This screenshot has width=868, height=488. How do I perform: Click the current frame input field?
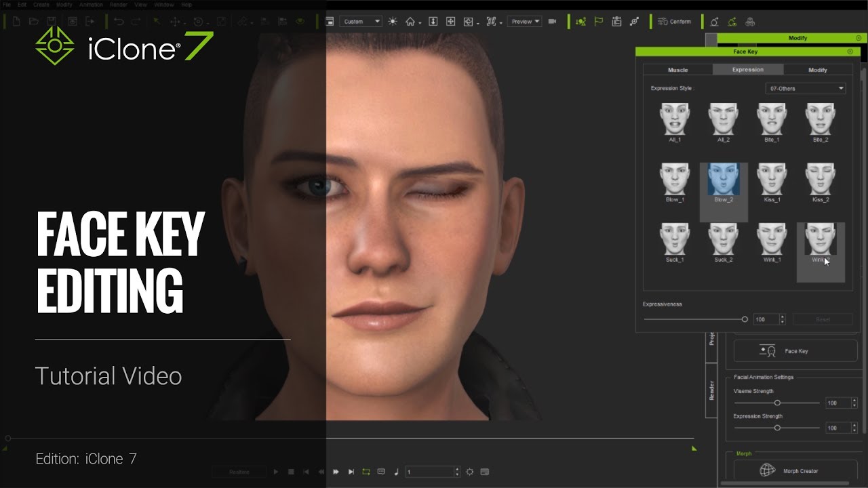(429, 472)
